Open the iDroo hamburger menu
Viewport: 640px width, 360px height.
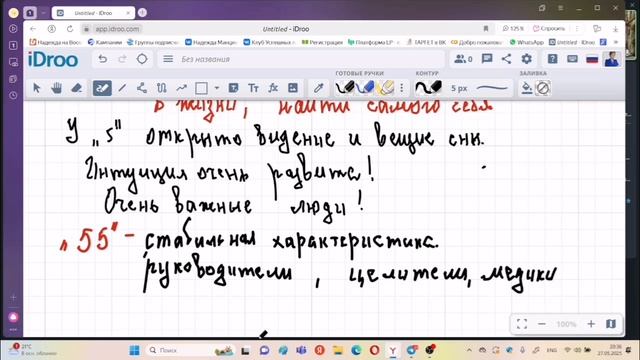(168, 59)
